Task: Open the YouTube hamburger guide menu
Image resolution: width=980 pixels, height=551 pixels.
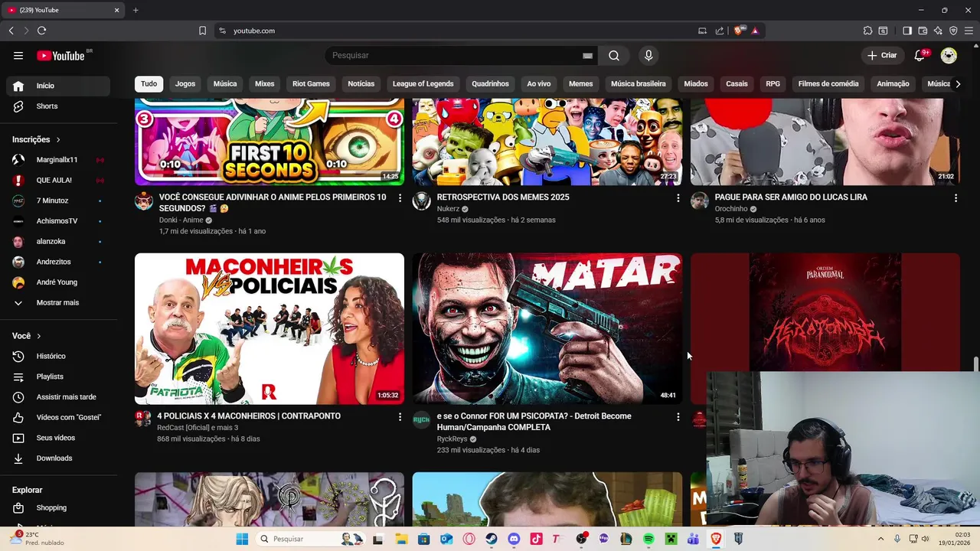Action: [x=18, y=55]
